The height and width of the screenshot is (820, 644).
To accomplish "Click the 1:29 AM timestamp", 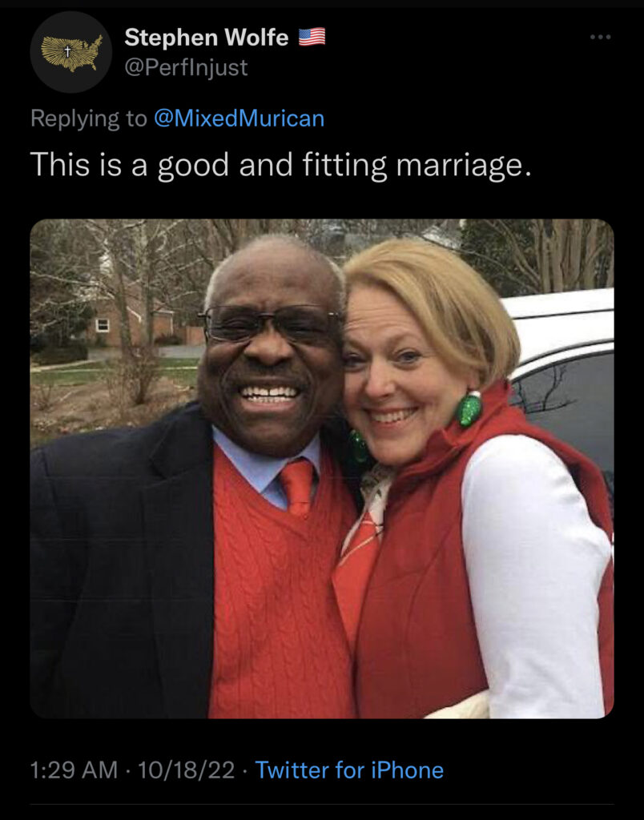I will (74, 770).
